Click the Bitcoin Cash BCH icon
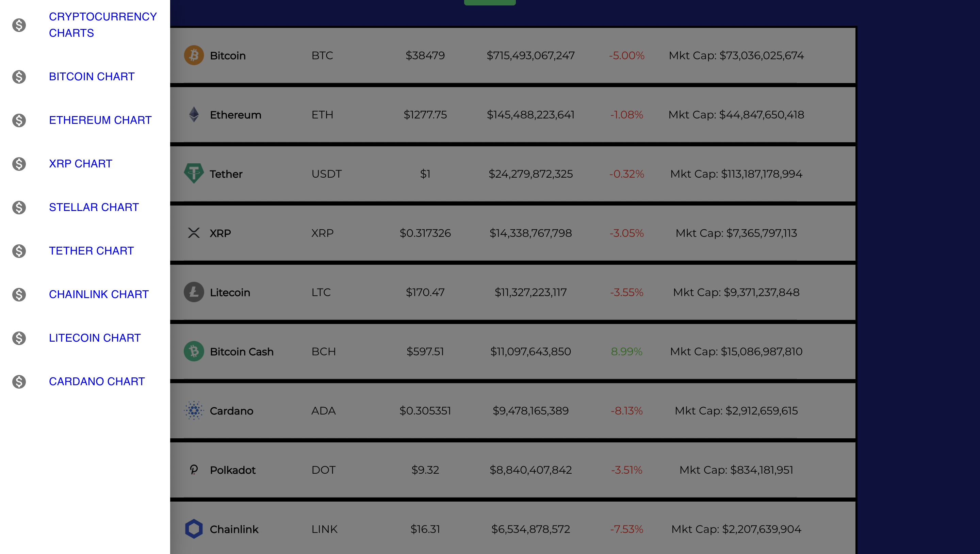This screenshot has height=554, width=980. click(x=194, y=352)
